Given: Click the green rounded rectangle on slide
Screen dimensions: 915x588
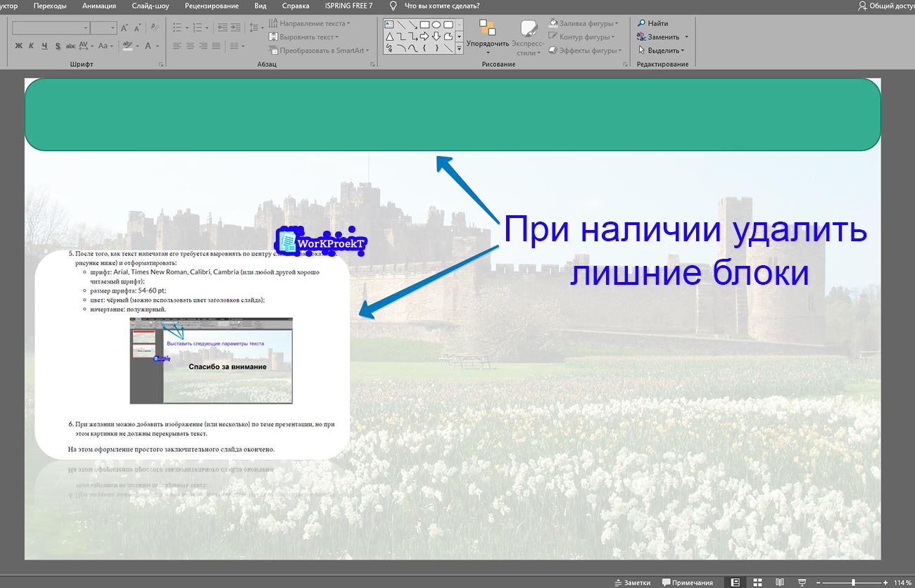Looking at the screenshot, I should (x=452, y=114).
